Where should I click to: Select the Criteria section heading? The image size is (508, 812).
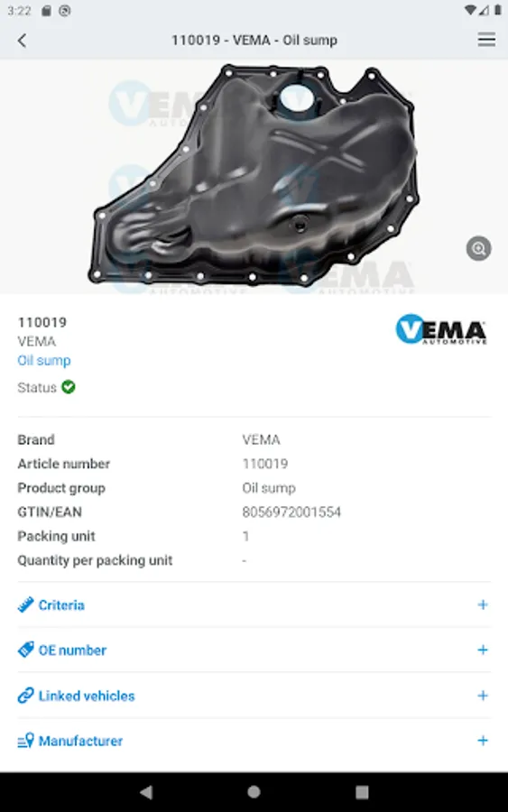[61, 604]
